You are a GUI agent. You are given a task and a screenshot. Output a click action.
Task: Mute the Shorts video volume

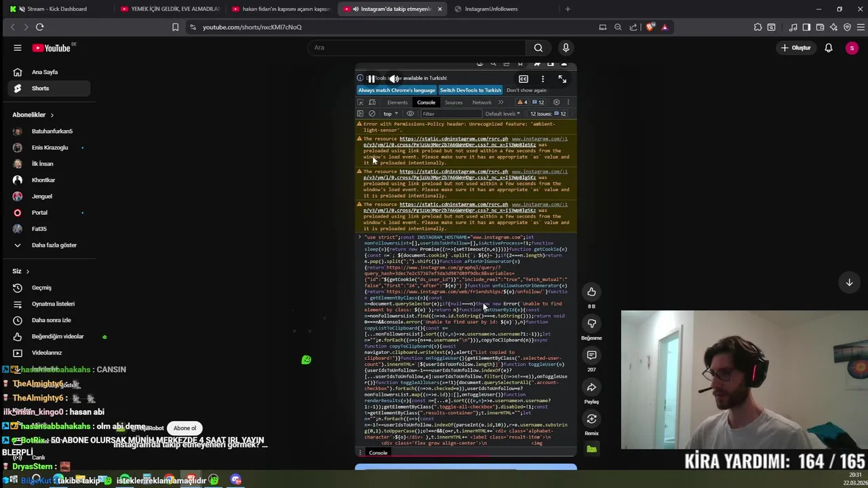(x=394, y=79)
